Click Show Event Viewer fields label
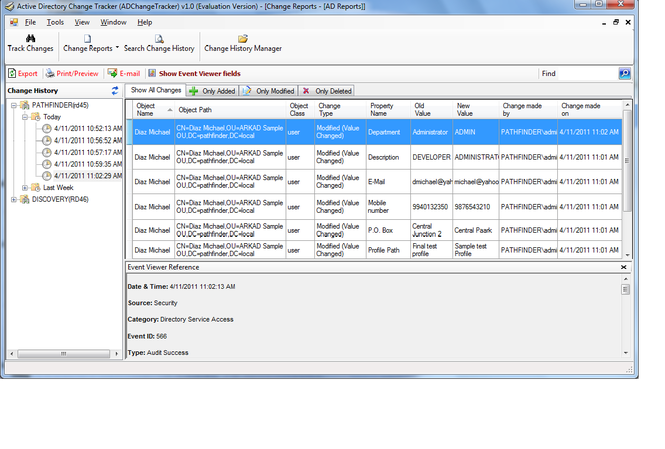This screenshot has width=665, height=449. click(x=200, y=73)
